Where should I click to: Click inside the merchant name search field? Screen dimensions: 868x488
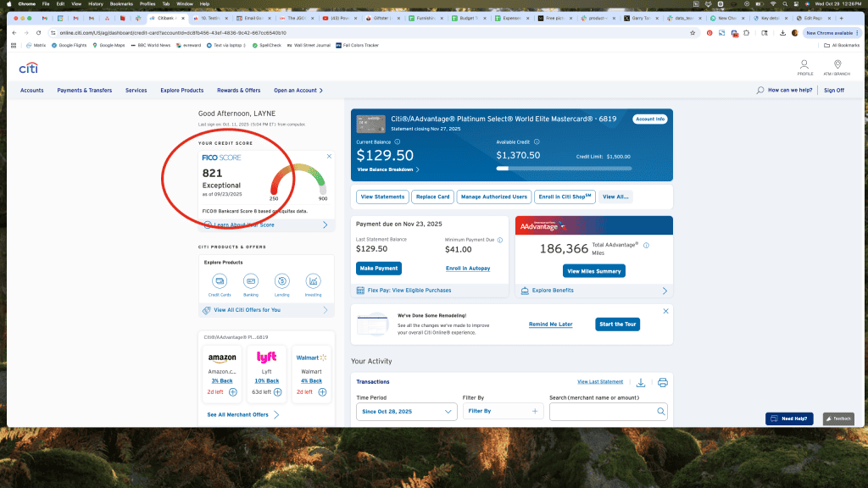(602, 410)
